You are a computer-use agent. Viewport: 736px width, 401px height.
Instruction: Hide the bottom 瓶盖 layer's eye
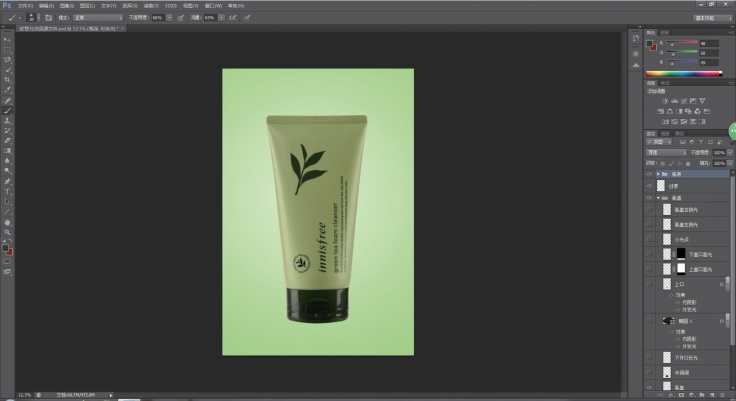pyautogui.click(x=649, y=387)
